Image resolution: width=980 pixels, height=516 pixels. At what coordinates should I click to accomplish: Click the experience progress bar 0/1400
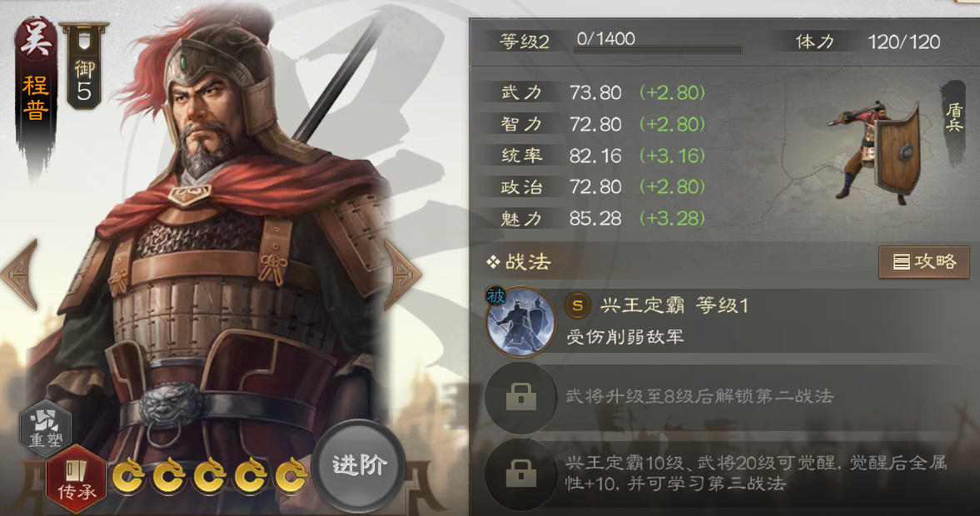coord(658,43)
